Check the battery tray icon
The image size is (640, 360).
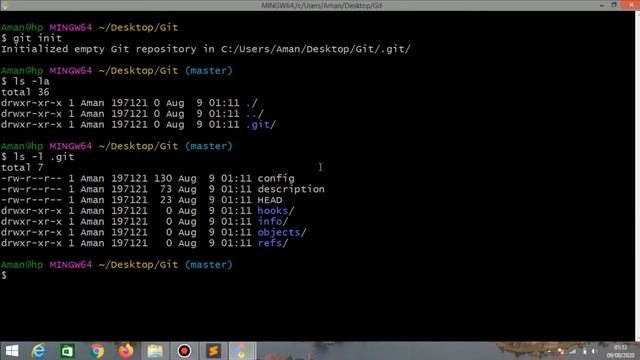point(584,351)
